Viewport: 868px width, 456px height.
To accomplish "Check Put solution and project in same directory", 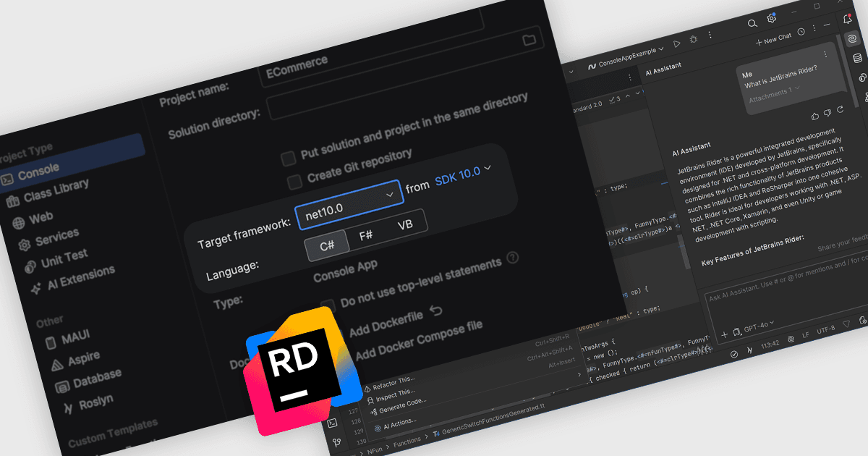I will pos(289,157).
